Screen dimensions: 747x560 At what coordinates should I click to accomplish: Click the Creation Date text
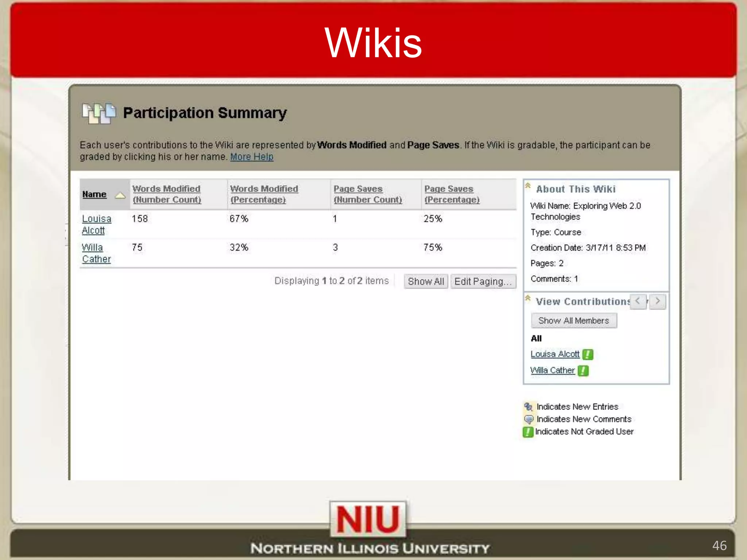[x=588, y=248]
